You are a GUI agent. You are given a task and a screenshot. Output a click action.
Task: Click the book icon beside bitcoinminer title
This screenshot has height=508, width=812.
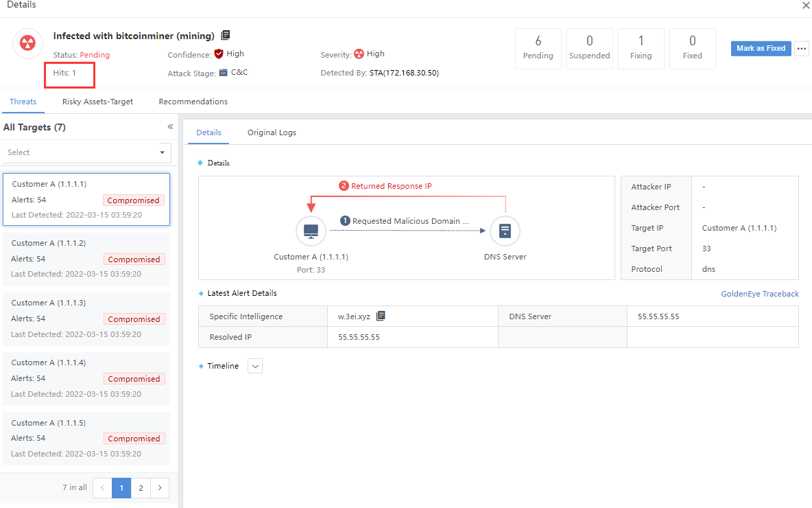coord(226,35)
